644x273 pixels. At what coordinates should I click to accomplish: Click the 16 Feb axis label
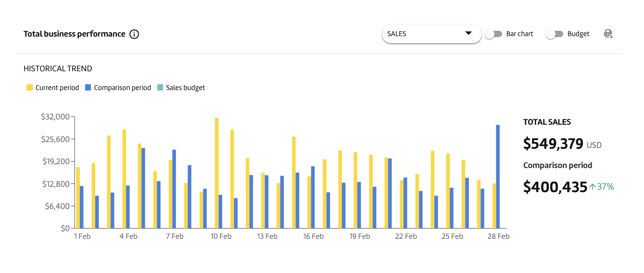pos(314,236)
